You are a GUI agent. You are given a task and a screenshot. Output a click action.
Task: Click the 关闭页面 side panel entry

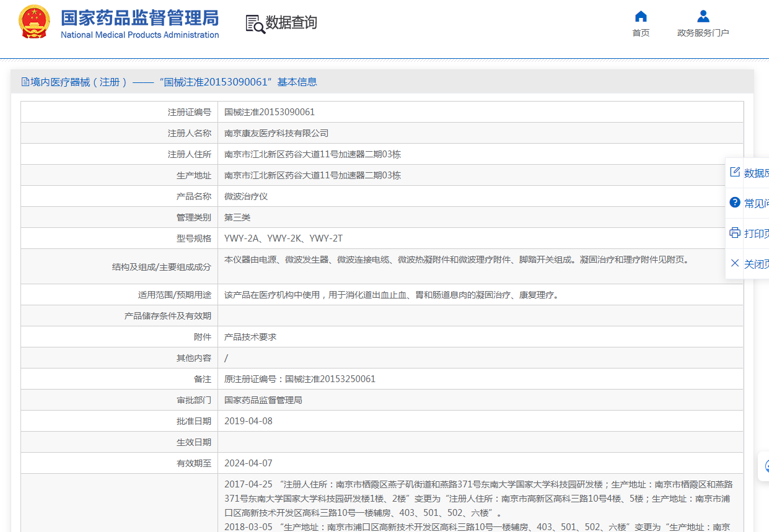coord(748,264)
